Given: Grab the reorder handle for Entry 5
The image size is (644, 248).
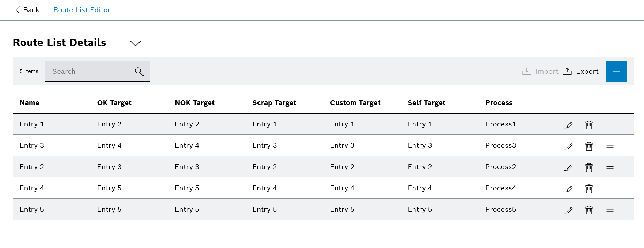Looking at the screenshot, I should click(610, 210).
